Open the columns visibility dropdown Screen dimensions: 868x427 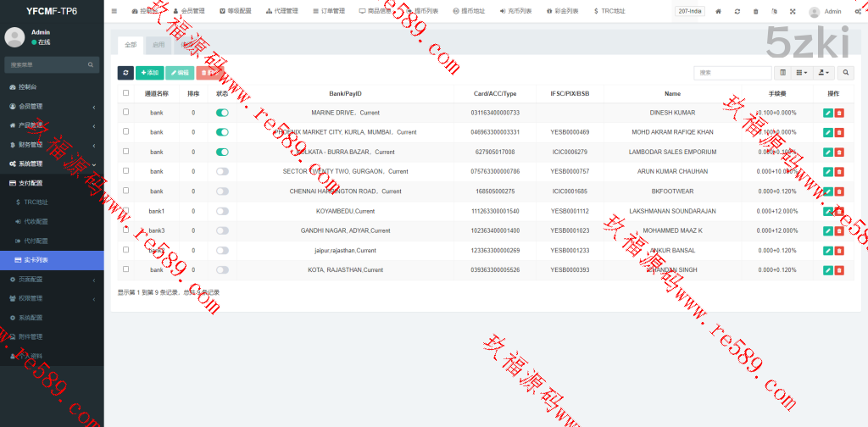click(x=802, y=74)
